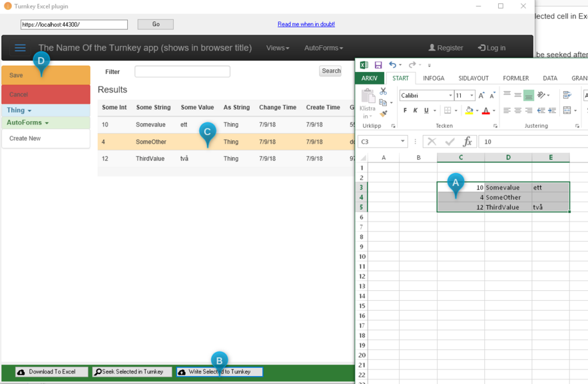Toggle bold formatting with the F button
Viewport: 588px width, 384px height.
(404, 110)
